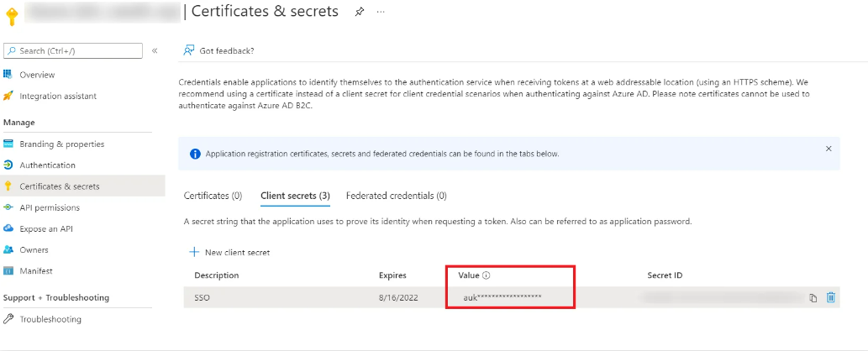Switch to the Federated credentials (0) tab
The width and height of the screenshot is (868, 351).
point(397,196)
